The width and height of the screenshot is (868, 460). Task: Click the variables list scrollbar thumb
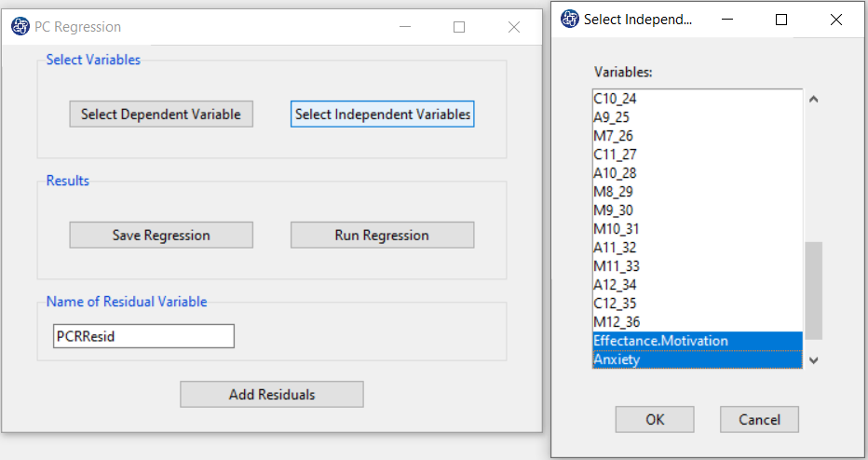[813, 290]
